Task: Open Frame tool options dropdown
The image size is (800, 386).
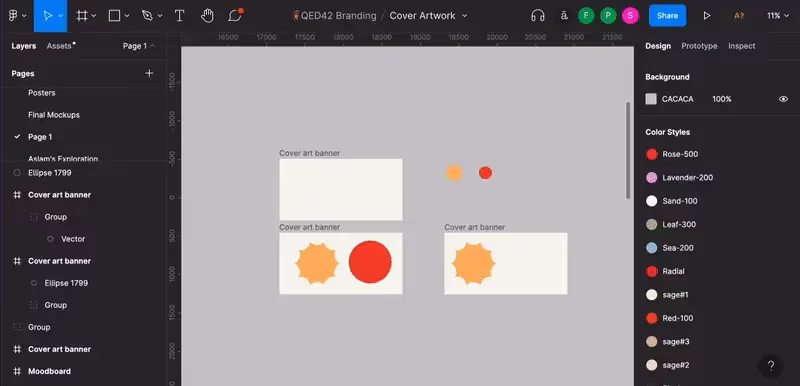Action: pyautogui.click(x=94, y=16)
